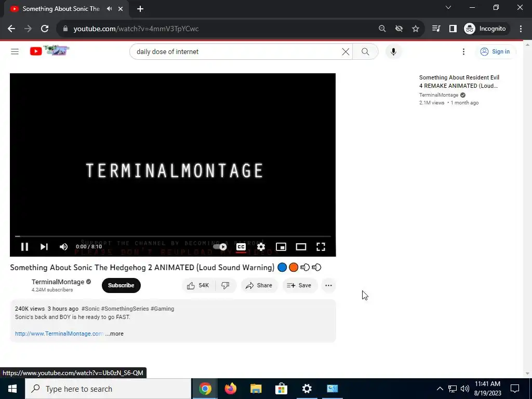Open Settings app from taskbar
Image resolution: width=532 pixels, height=399 pixels.
tap(307, 389)
